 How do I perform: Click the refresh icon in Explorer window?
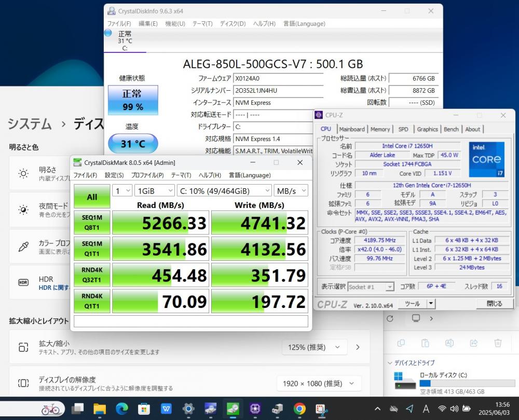(390, 318)
